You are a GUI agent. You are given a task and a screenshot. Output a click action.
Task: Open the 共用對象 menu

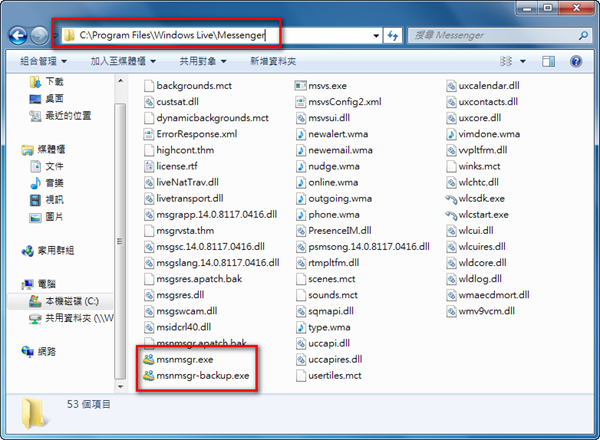coord(203,61)
